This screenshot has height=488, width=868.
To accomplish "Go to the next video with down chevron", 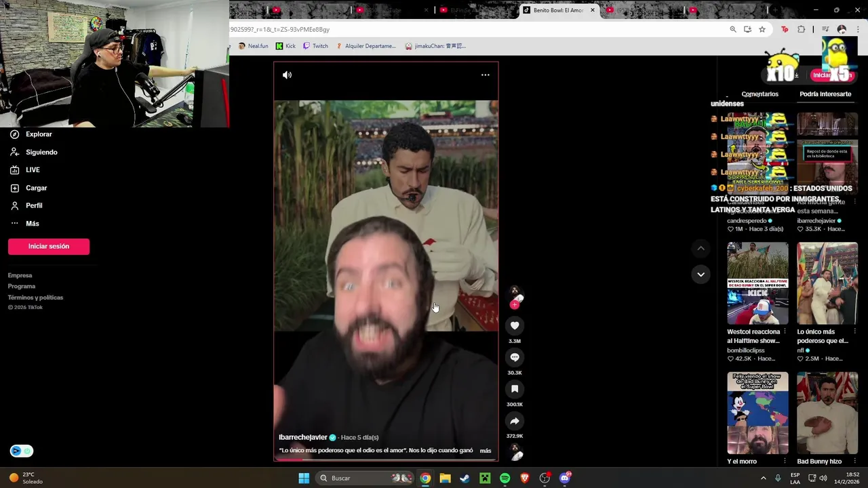I will [701, 274].
